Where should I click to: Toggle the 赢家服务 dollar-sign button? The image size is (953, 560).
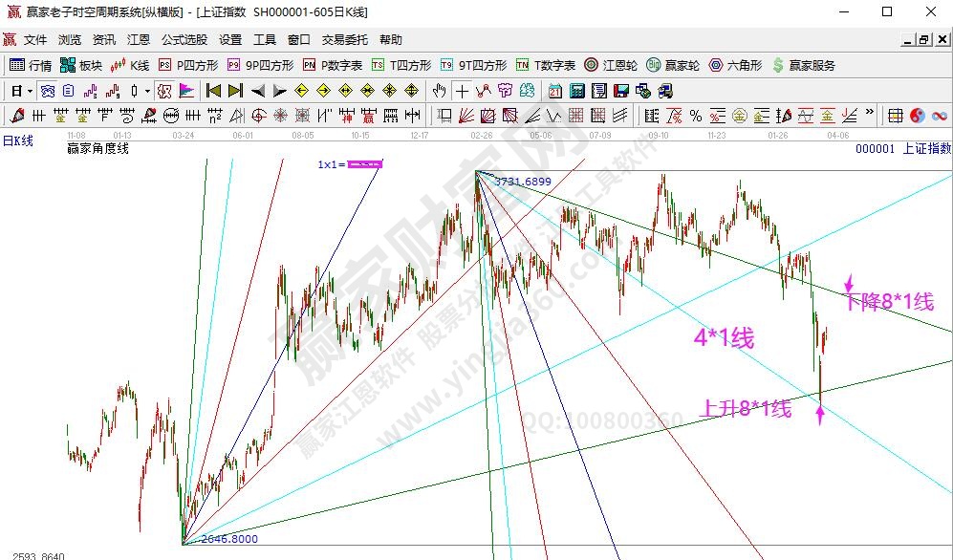tap(804, 65)
